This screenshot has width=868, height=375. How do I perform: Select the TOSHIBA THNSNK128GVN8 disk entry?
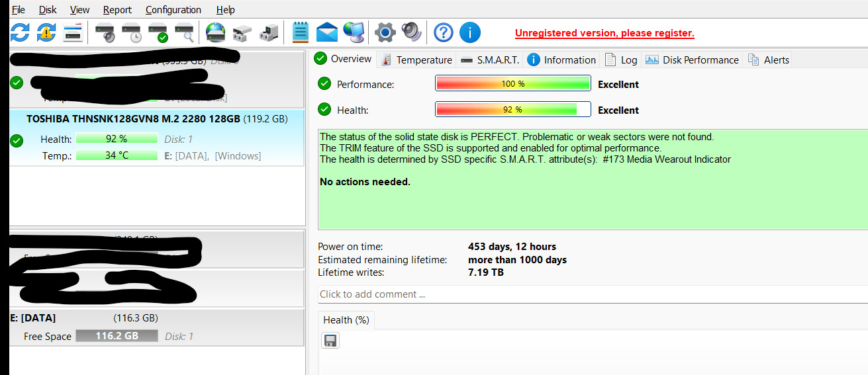point(157,138)
